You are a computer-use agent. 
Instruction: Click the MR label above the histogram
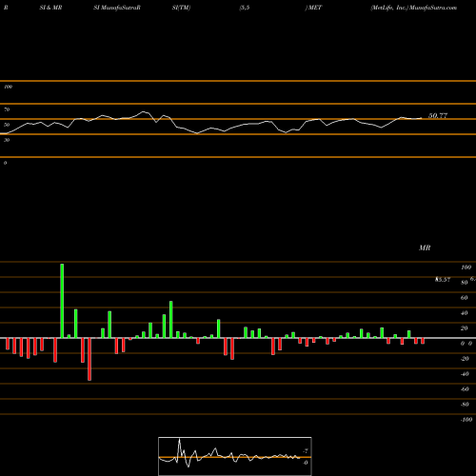coord(425,248)
